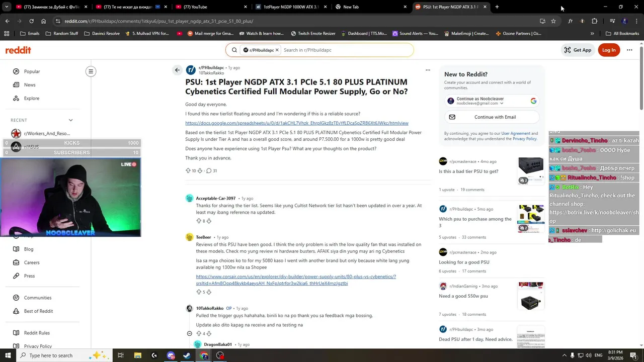Open the browser extensions puzzle icon
Image resolution: width=644 pixels, height=362 pixels.
click(594, 21)
